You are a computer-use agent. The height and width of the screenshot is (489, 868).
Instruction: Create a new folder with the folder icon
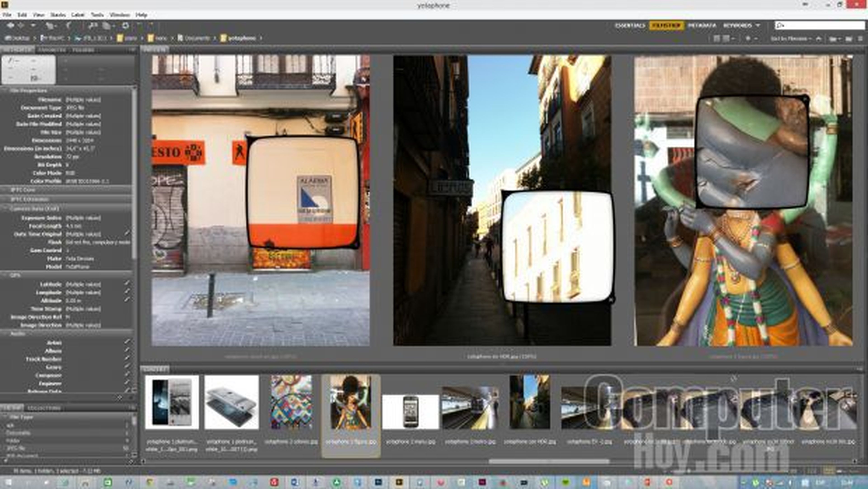point(849,39)
